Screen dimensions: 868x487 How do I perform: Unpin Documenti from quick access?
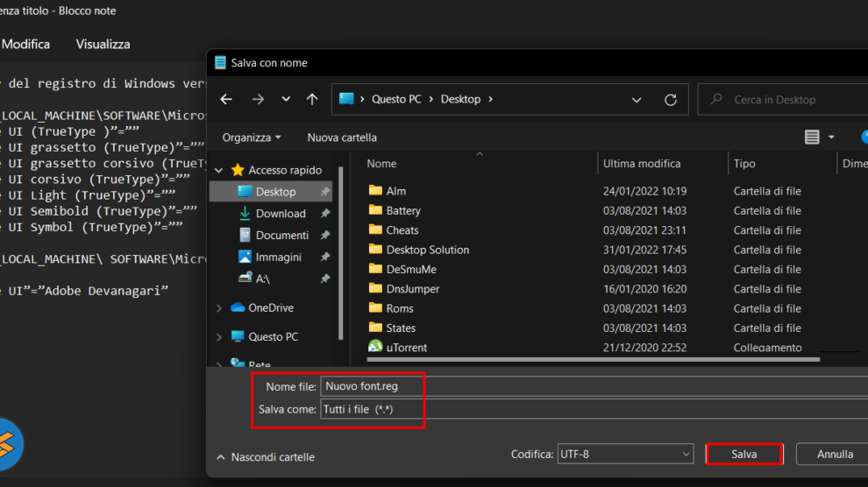[325, 236]
